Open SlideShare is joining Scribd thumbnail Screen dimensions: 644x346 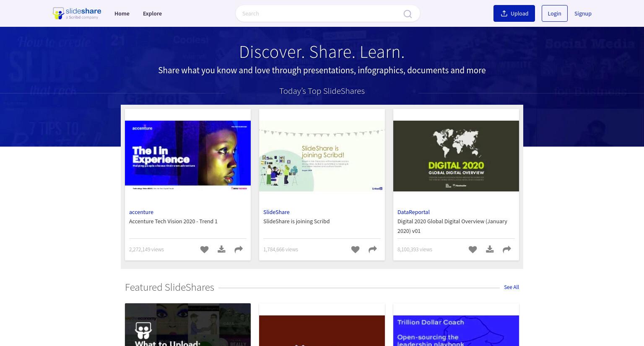coord(322,156)
